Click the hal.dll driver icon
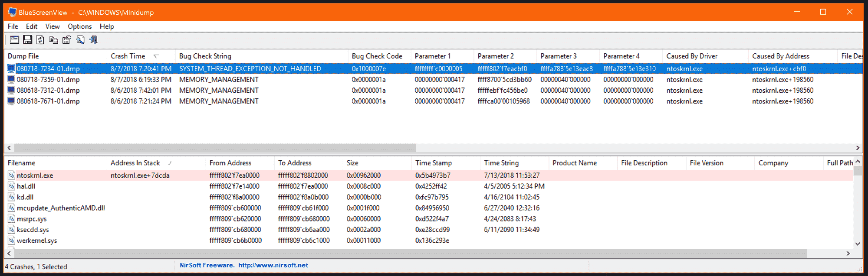Image resolution: width=868 pixels, height=276 pixels. 12,186
